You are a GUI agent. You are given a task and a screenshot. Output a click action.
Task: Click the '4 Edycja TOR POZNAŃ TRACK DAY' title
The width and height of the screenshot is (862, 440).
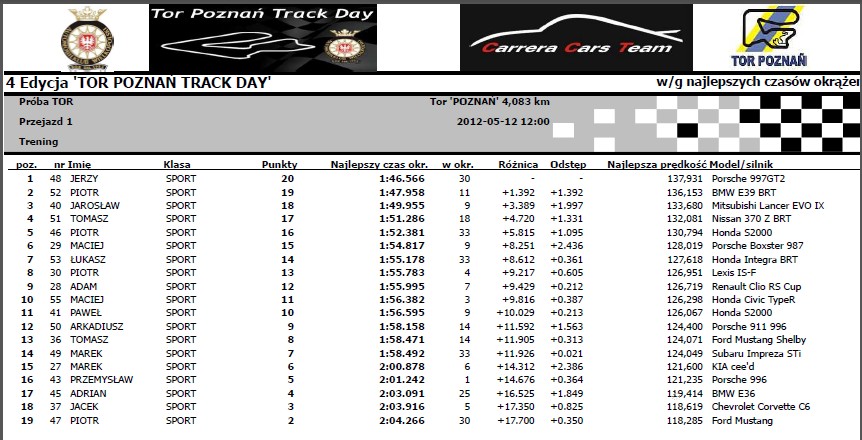point(138,82)
